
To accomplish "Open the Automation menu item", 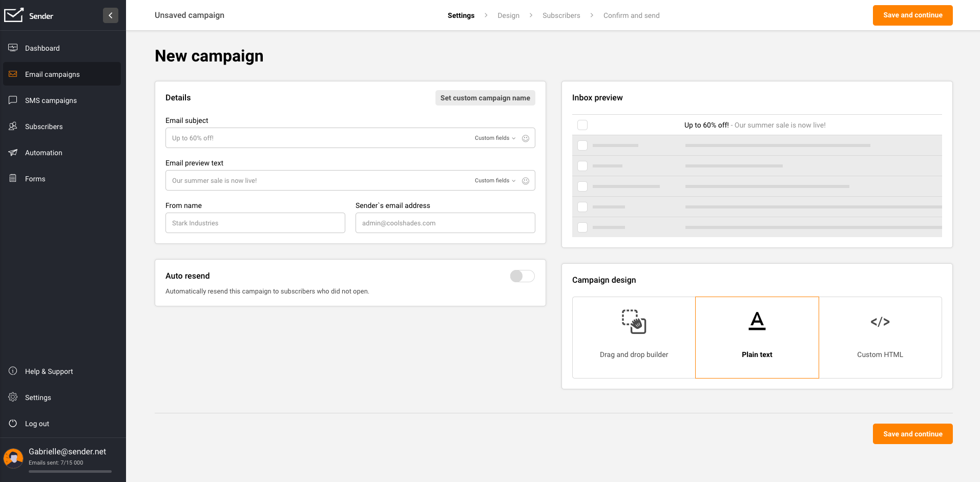I will click(x=44, y=153).
